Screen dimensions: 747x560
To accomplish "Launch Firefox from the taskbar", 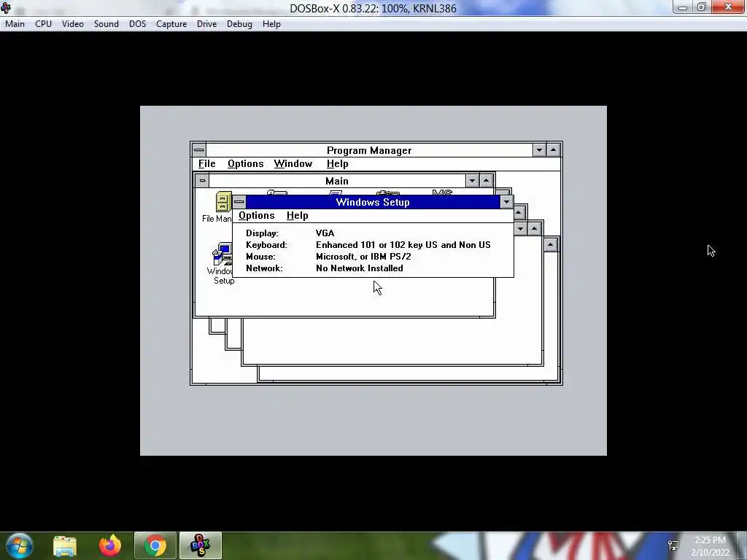I will 110,545.
